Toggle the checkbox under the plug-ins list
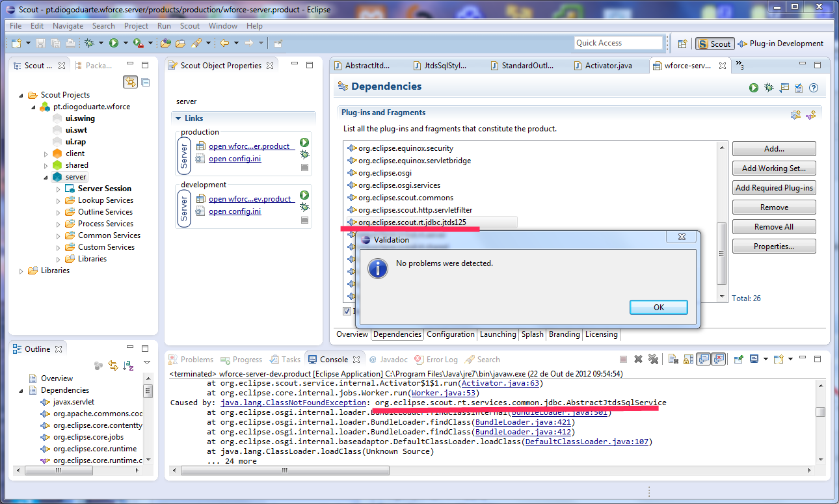 (x=347, y=311)
